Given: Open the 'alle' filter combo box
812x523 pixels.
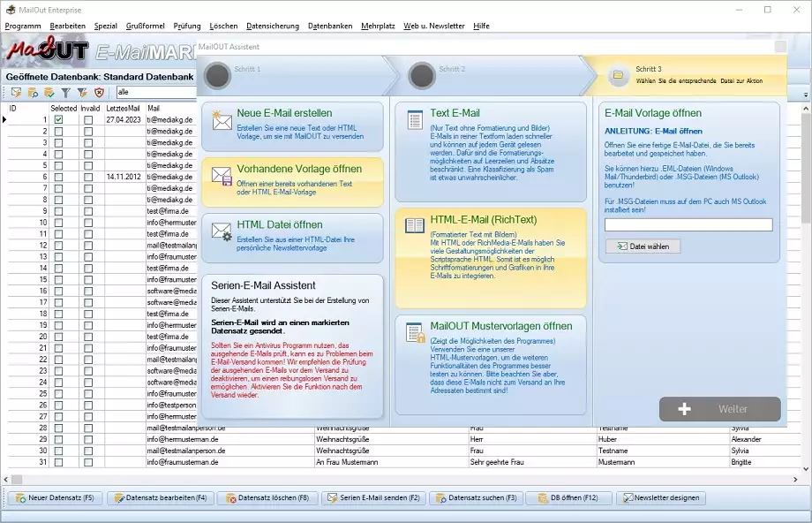Looking at the screenshot, I should 156,92.
